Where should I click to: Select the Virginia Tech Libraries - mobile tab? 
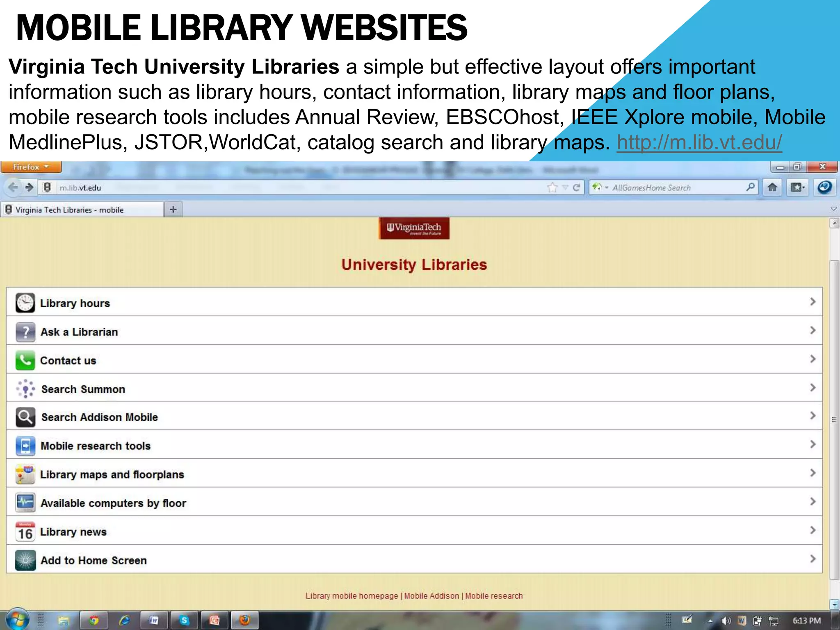(x=82, y=210)
